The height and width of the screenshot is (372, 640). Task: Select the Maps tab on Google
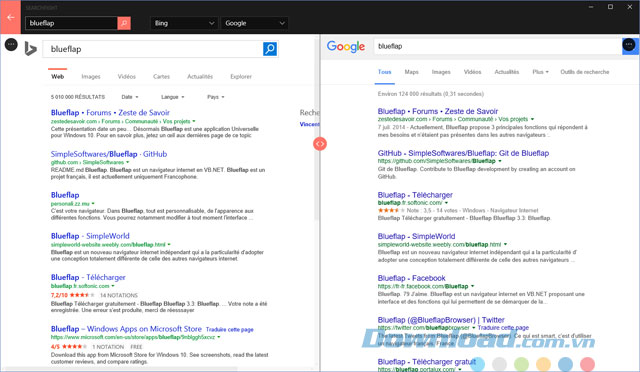pos(411,72)
